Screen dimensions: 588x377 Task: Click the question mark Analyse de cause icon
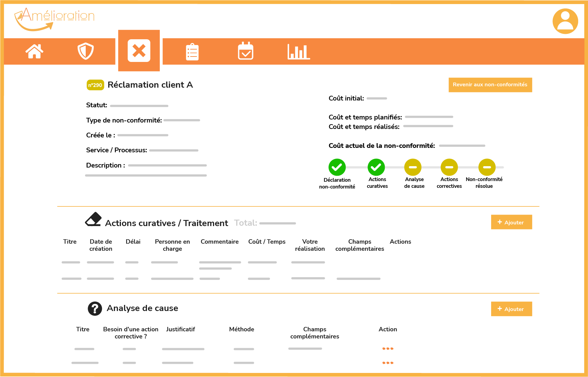coord(95,309)
